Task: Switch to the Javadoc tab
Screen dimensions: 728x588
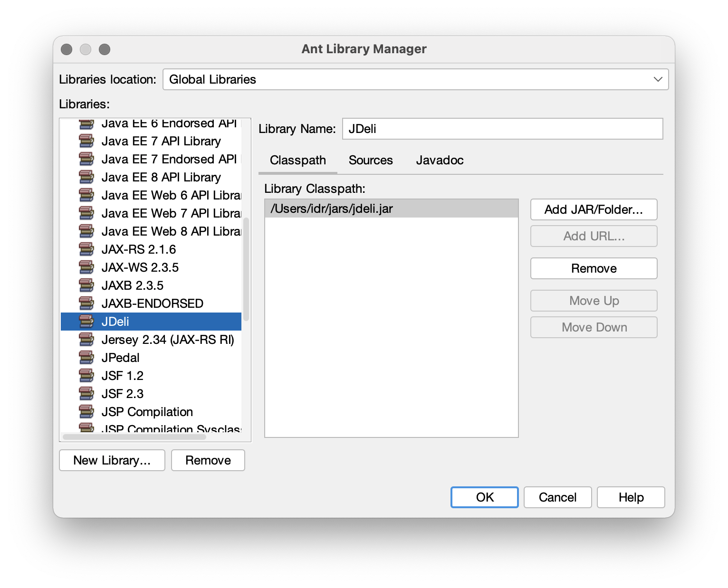Action: tap(440, 160)
